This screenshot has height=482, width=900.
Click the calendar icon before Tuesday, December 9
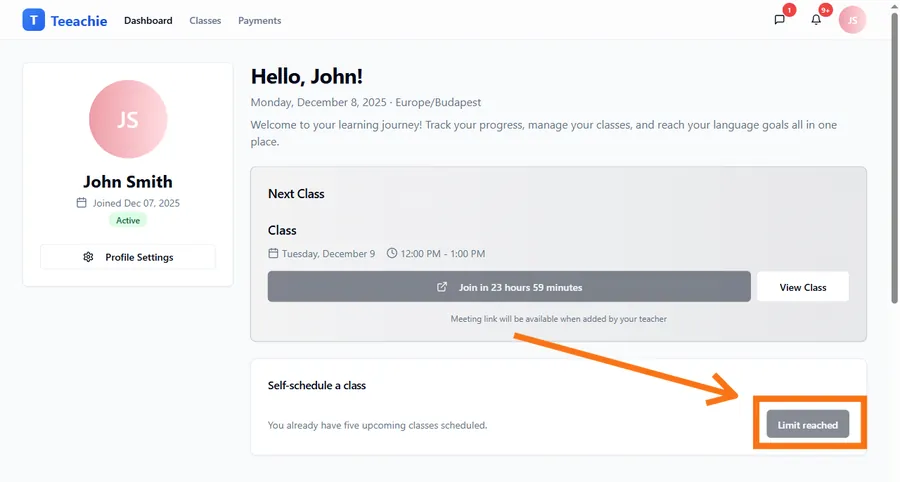(274, 254)
